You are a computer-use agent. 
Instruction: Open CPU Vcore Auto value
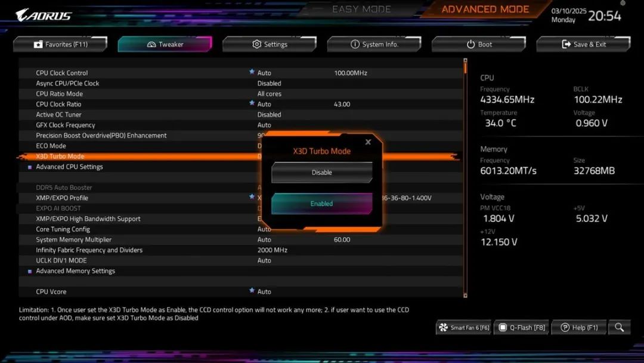264,291
